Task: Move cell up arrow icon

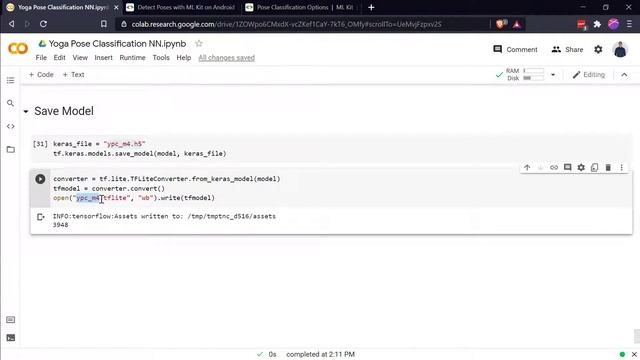Action: [x=527, y=167]
